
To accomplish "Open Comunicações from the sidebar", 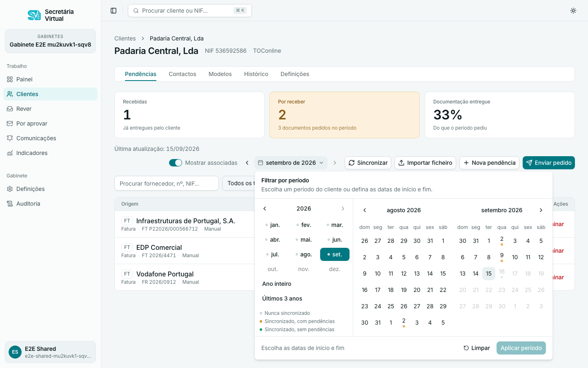I will point(50,138).
